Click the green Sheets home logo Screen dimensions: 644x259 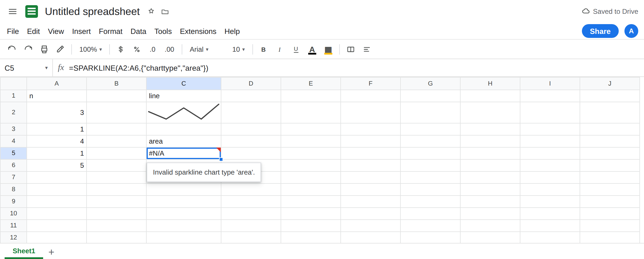pyautogui.click(x=32, y=11)
